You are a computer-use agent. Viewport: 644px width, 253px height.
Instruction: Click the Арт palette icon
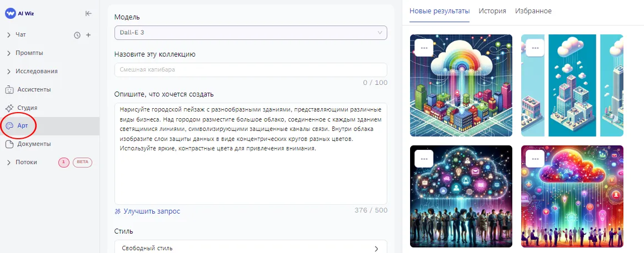[9, 126]
